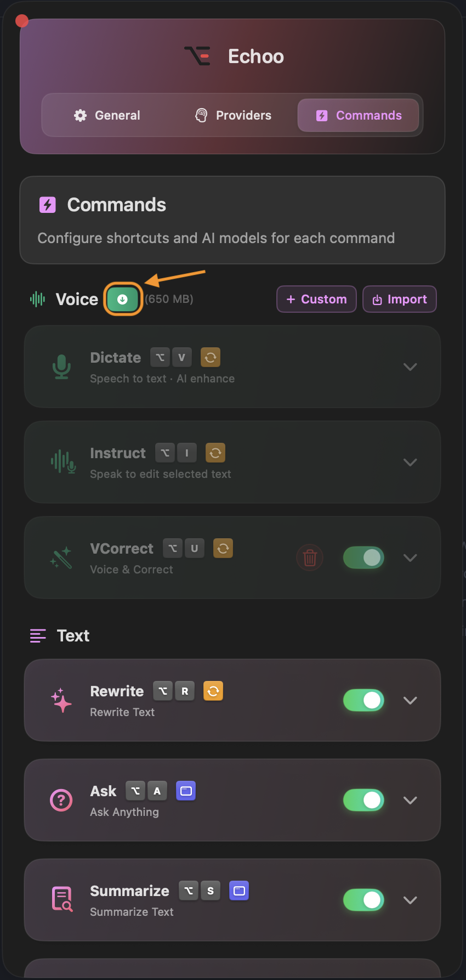The height and width of the screenshot is (980, 466).
Task: Click the blue popup window icon beside Ask
Action: click(186, 790)
